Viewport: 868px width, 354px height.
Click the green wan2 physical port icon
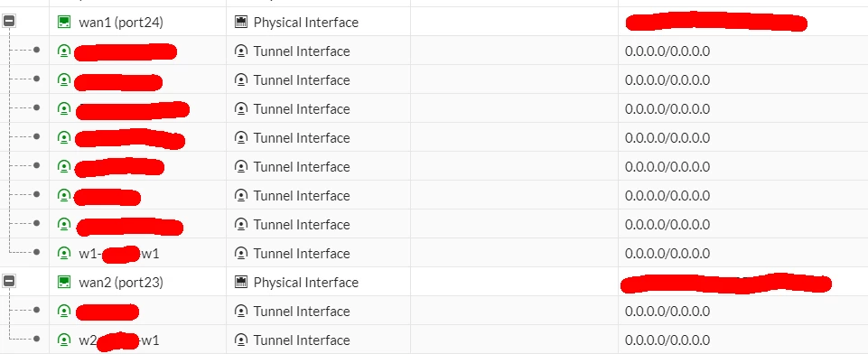[x=64, y=282]
